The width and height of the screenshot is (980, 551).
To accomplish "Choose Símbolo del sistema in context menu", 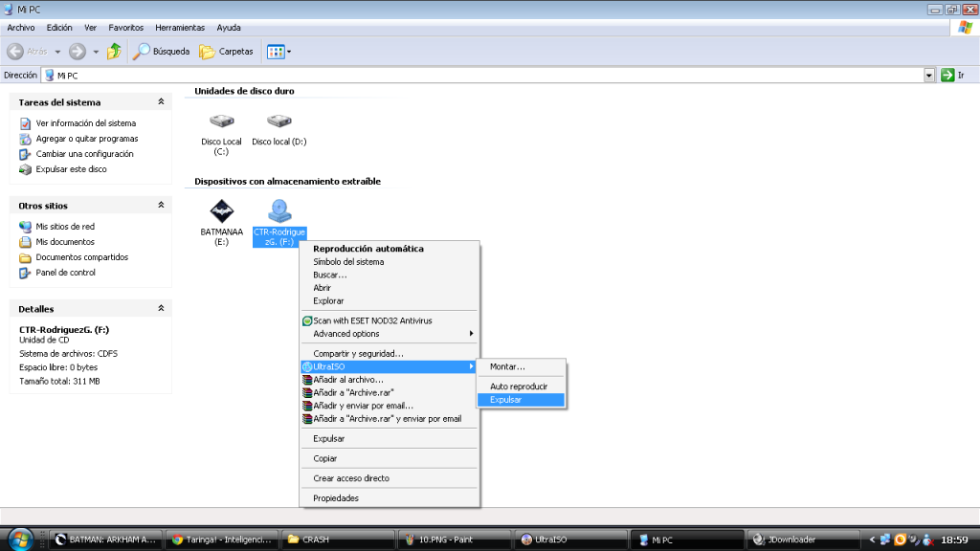I will point(389,262).
